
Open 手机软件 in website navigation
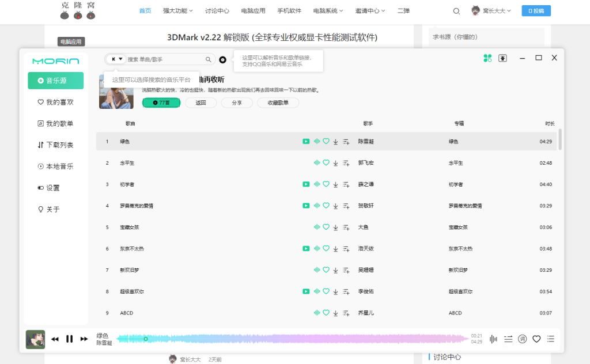289,11
